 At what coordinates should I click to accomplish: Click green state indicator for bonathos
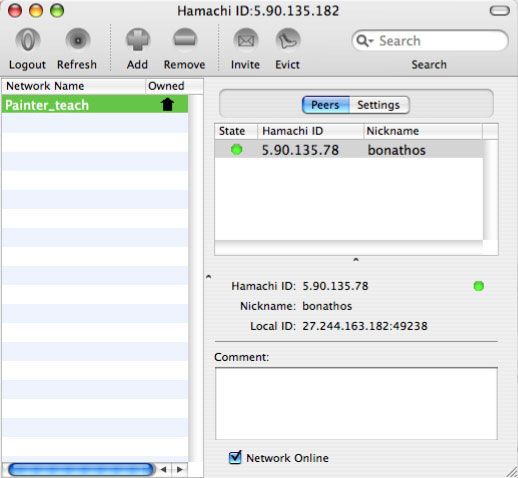pyautogui.click(x=237, y=150)
